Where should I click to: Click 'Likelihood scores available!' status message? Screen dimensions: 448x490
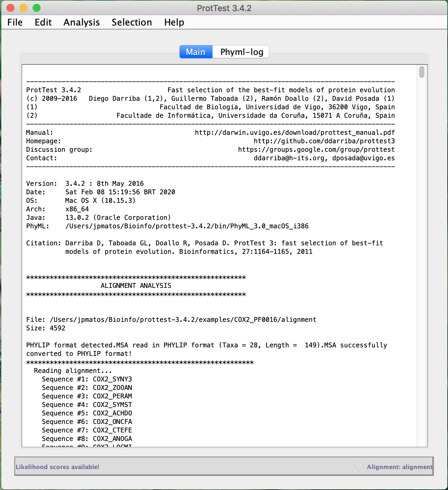pyautogui.click(x=58, y=467)
